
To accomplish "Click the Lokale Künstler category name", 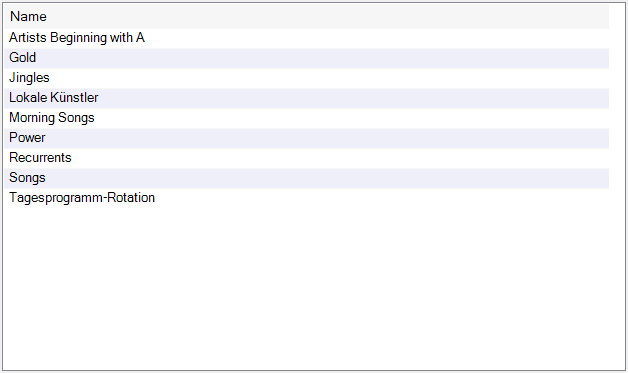I will point(54,97).
